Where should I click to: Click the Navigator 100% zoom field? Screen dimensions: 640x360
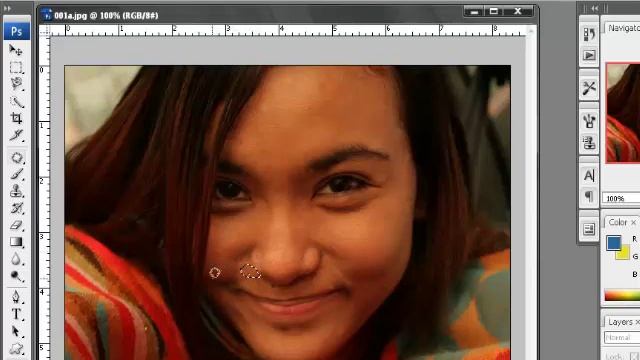pyautogui.click(x=621, y=198)
